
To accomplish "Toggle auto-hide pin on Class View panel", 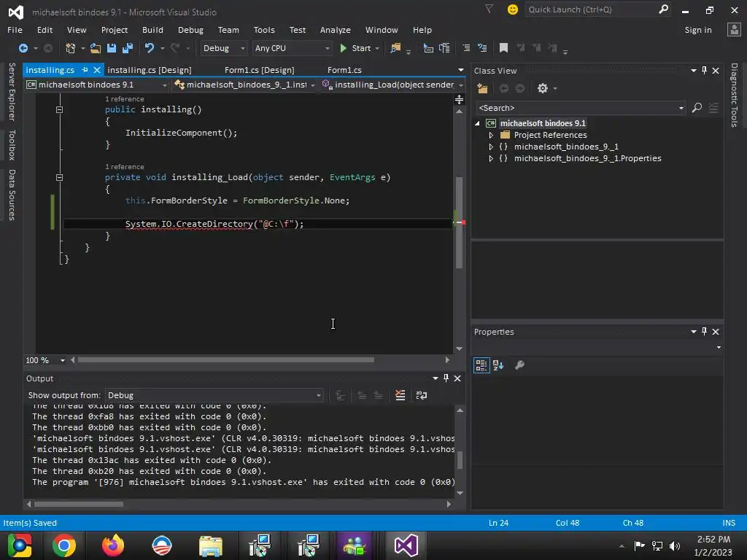I will pyautogui.click(x=704, y=71).
